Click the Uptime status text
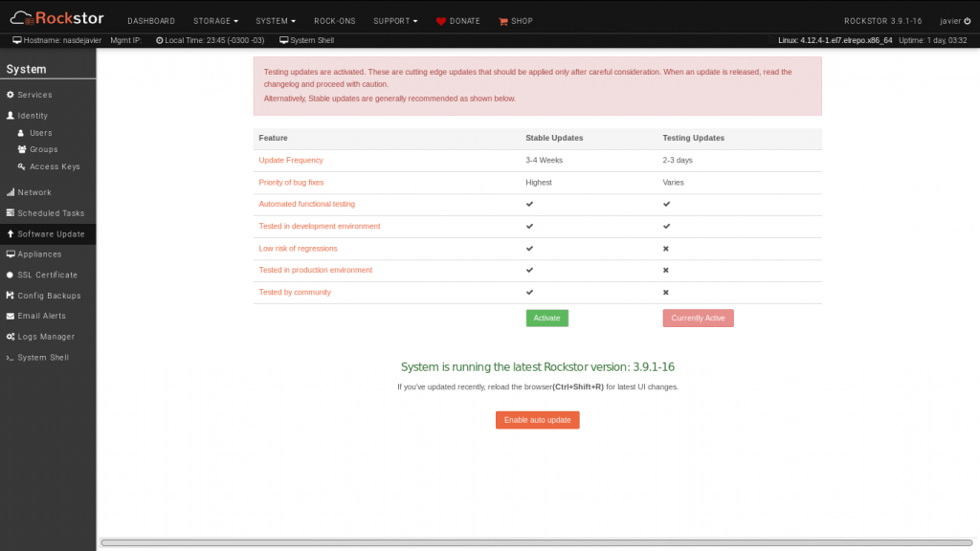This screenshot has width=980, height=551. [932, 40]
